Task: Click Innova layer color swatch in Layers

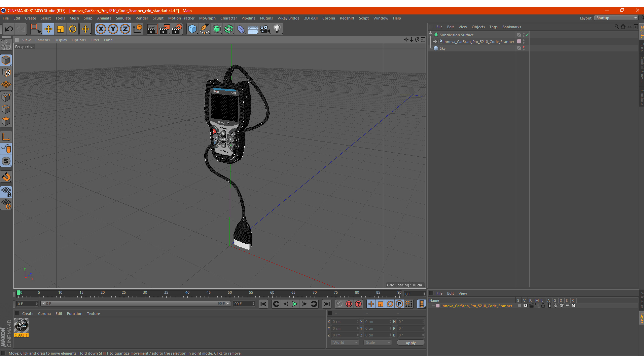Action: pyautogui.click(x=438, y=306)
